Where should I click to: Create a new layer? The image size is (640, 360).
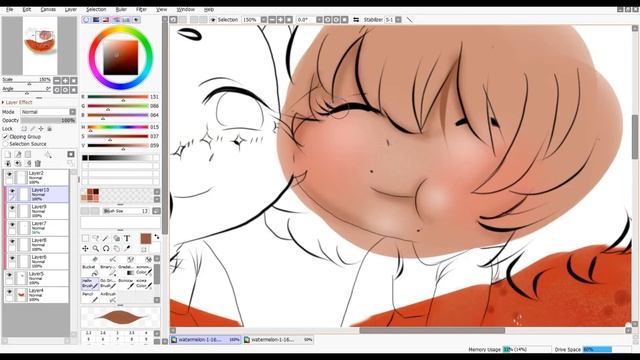(x=8, y=154)
